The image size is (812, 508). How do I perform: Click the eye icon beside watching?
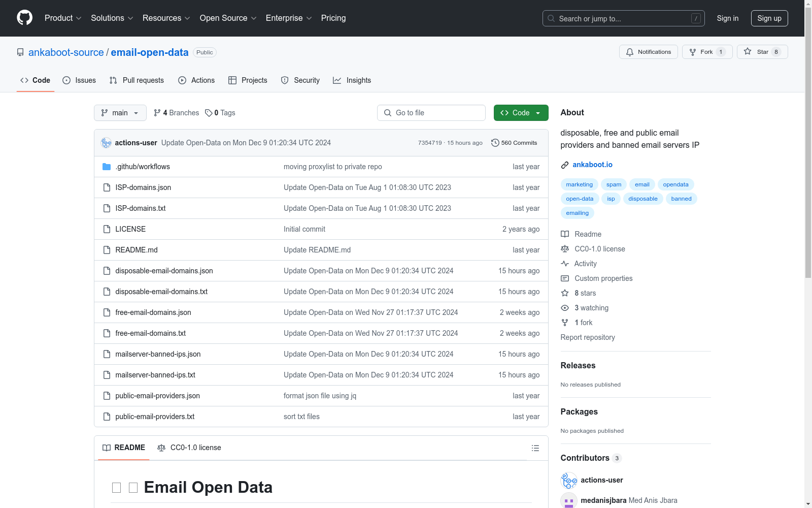click(565, 308)
